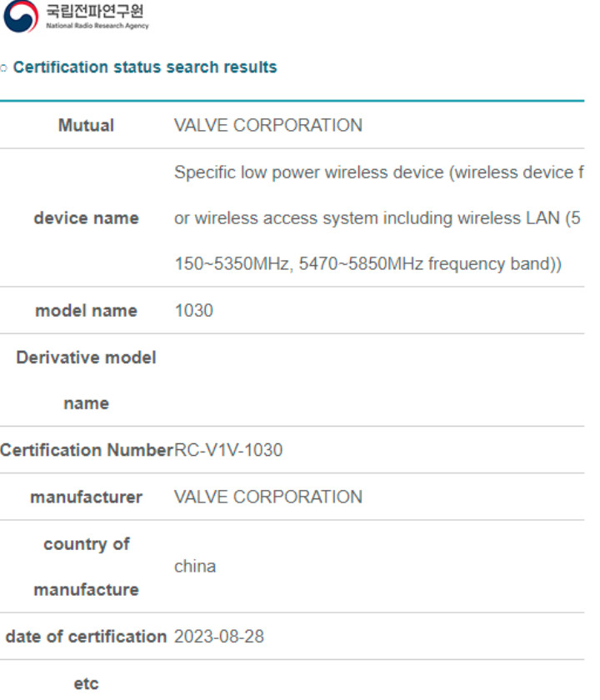Click the Certification Number label
This screenshot has width=600, height=700.
[x=87, y=449]
